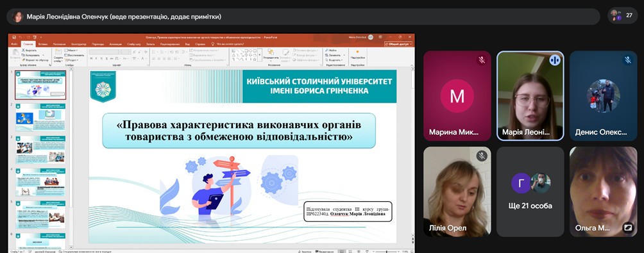
Task: Click muted microphone icon on Марина's tile
Action: [482, 60]
